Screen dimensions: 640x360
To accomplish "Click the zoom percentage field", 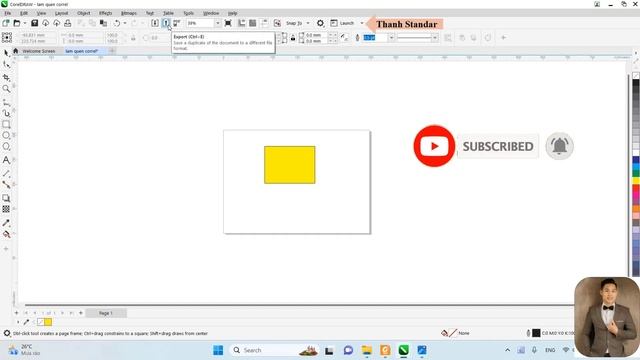I will (200, 23).
